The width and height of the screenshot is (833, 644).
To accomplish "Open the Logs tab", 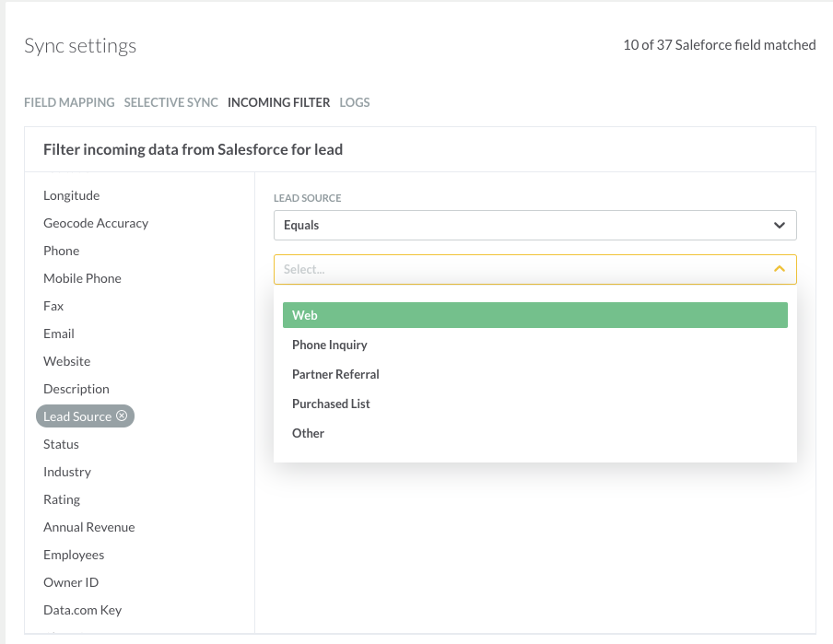I will [x=355, y=102].
